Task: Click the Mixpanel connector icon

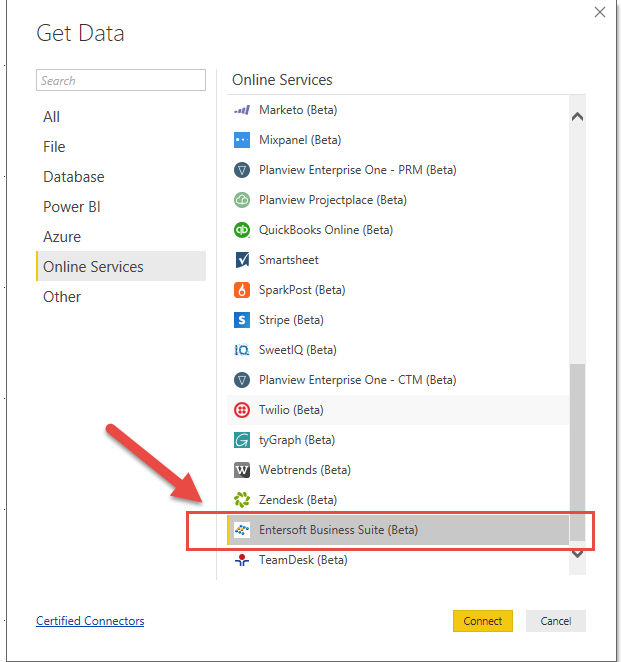Action: [242, 140]
